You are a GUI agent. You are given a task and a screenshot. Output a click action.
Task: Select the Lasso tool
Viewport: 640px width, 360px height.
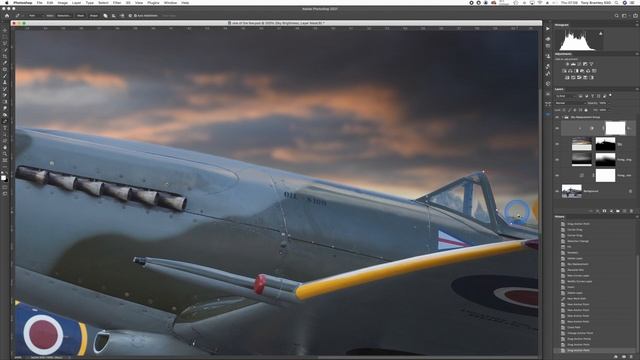[5, 43]
